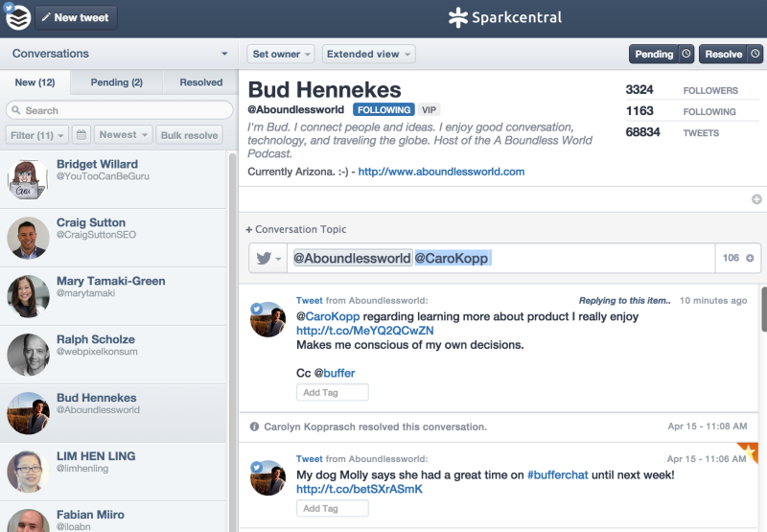Click avatar on Molly tweet
Screen dimensions: 767x532
tap(267, 477)
